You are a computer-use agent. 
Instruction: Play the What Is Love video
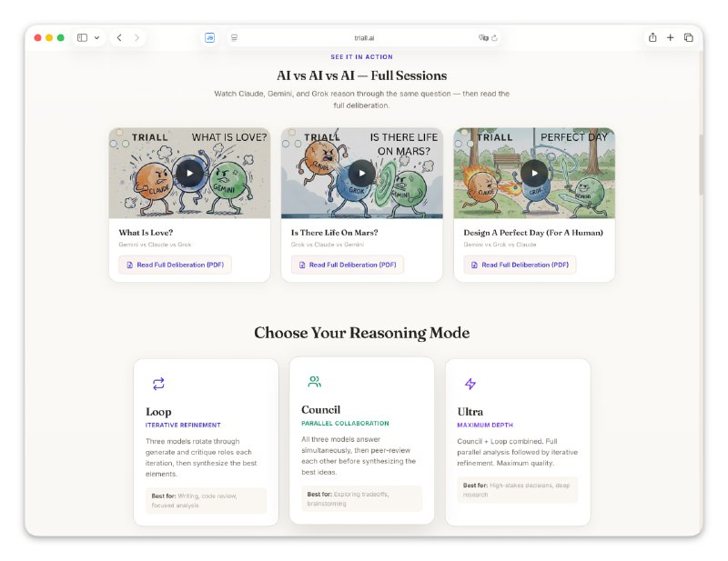(189, 172)
